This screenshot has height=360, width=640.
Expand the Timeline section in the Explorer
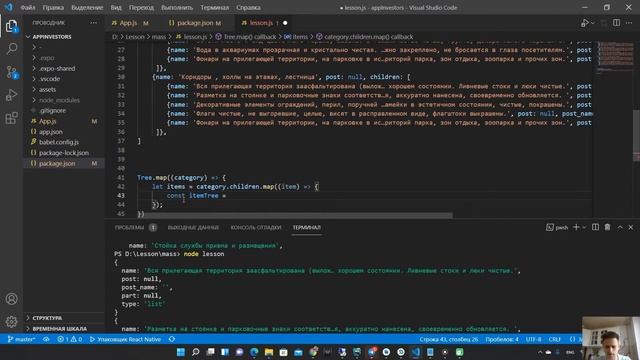click(x=60, y=328)
